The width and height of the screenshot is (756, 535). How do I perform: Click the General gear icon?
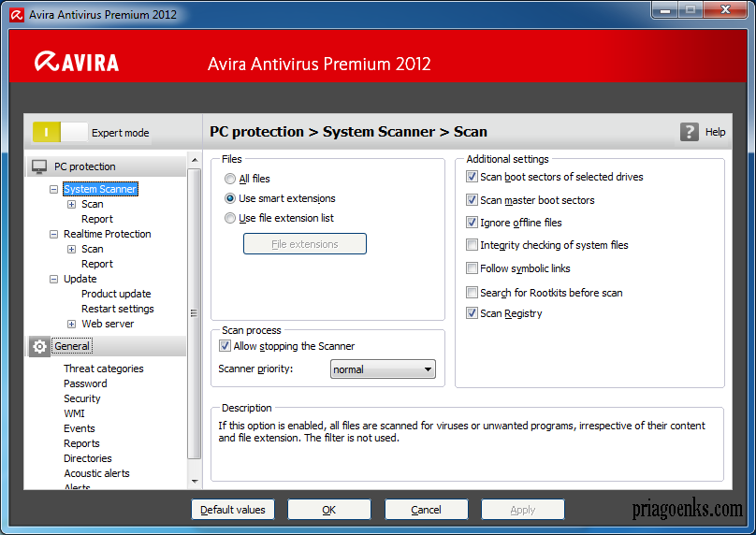tap(39, 346)
